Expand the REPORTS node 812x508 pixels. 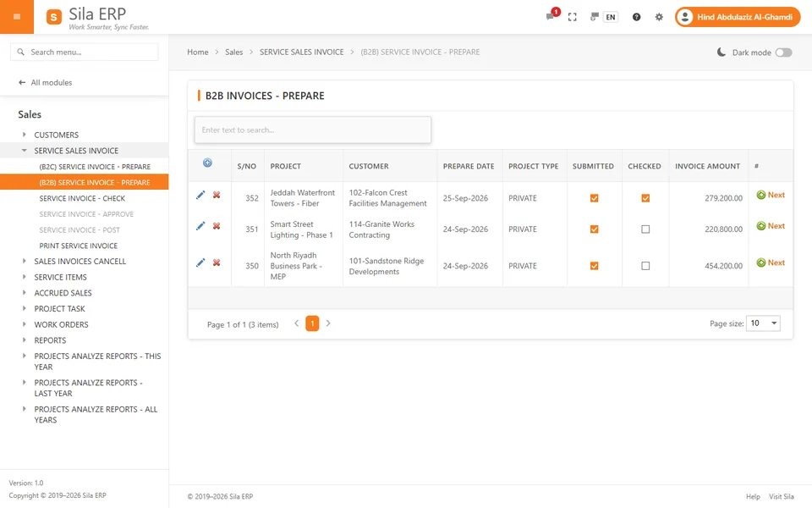tap(24, 340)
